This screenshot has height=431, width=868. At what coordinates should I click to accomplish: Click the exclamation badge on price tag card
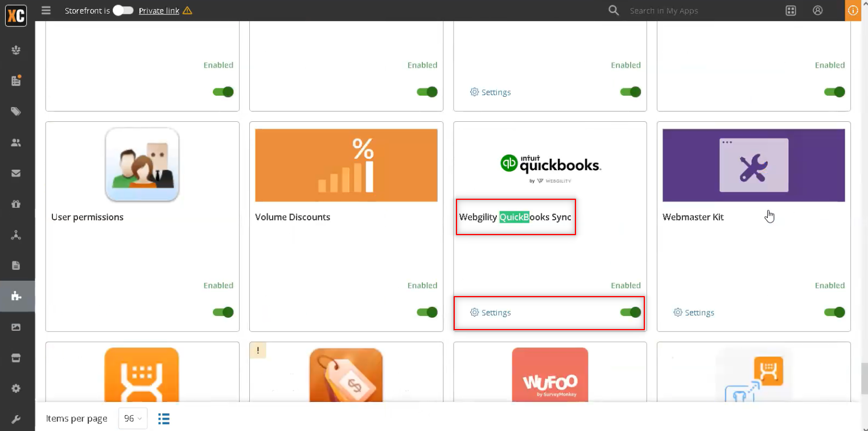(x=258, y=351)
